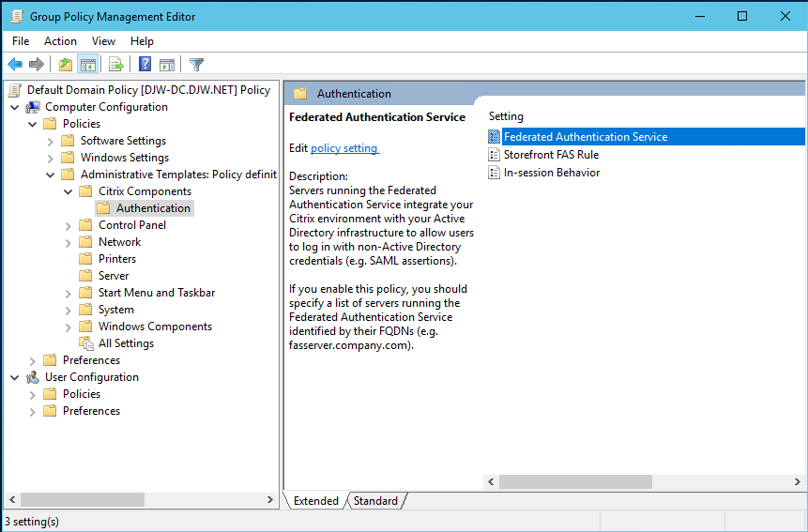Click the Filter funnel icon
The height and width of the screenshot is (532, 808).
[196, 65]
